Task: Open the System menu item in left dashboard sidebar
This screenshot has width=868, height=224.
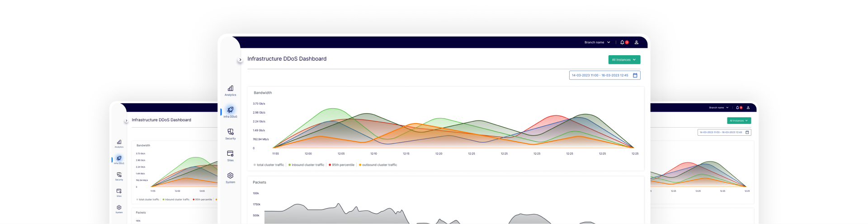Action: (x=119, y=209)
